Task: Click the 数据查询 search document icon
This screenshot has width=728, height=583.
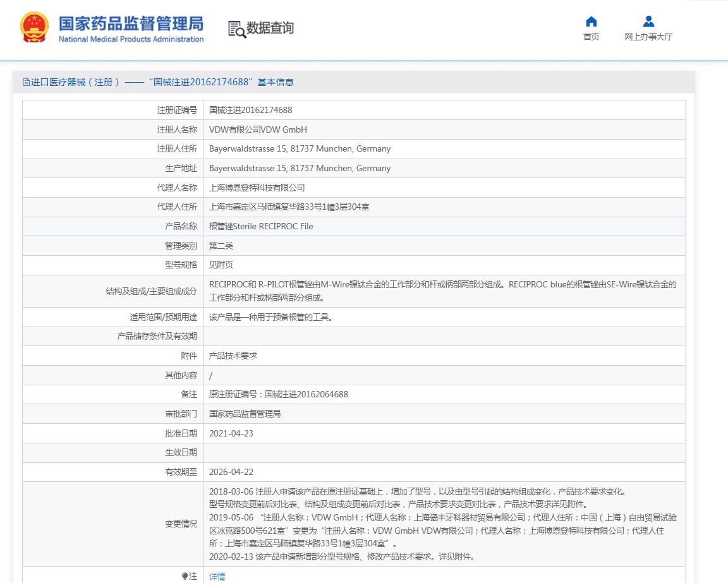Action: [237, 29]
